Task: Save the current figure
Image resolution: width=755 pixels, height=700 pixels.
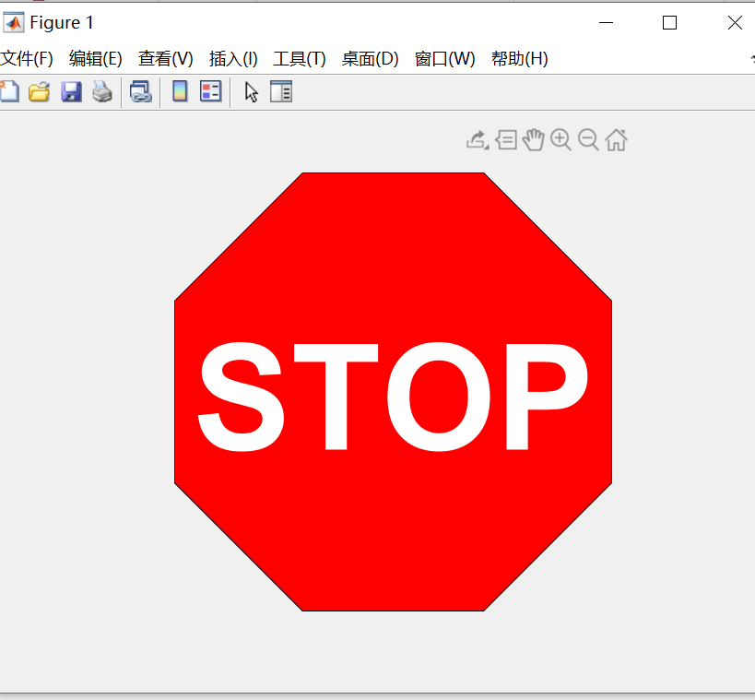Action: [x=71, y=91]
